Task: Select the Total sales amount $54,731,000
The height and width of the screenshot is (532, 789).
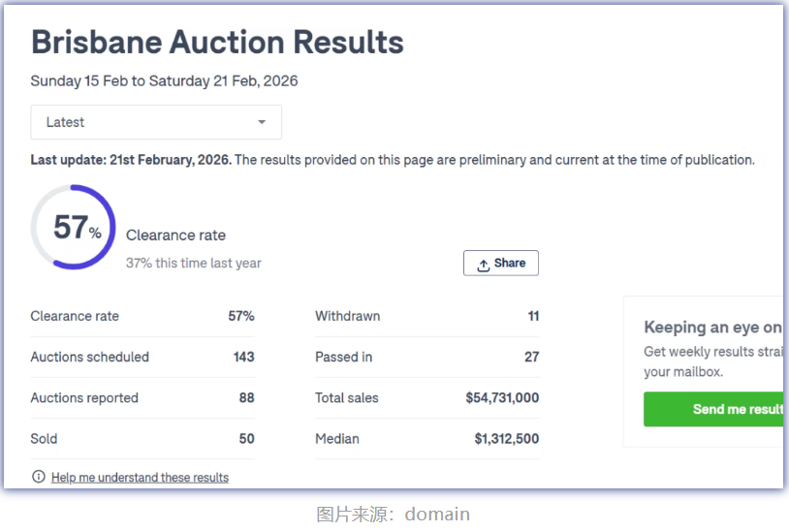Action: tap(502, 397)
